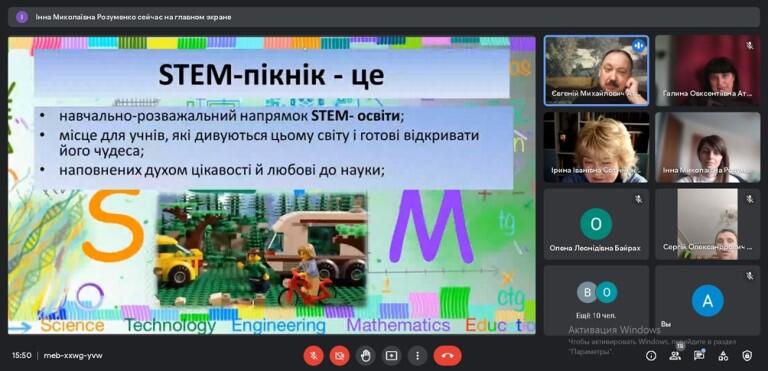Image resolution: width=768 pixels, height=371 pixels.
Task: Select Галина Овксентівна's video tile
Action: coord(708,71)
